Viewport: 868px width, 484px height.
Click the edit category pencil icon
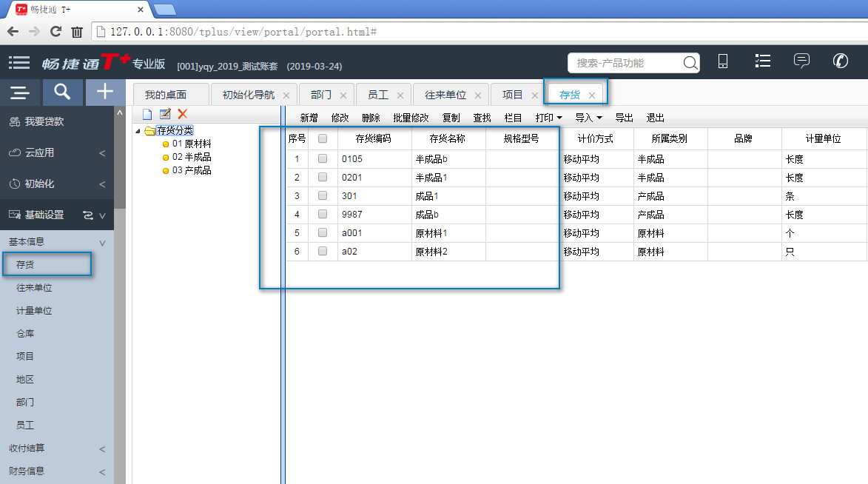[x=165, y=114]
